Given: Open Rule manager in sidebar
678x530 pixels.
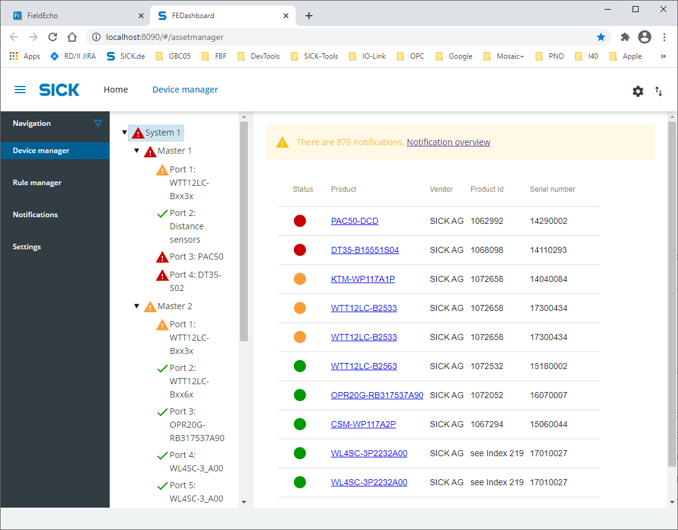Looking at the screenshot, I should (x=37, y=183).
